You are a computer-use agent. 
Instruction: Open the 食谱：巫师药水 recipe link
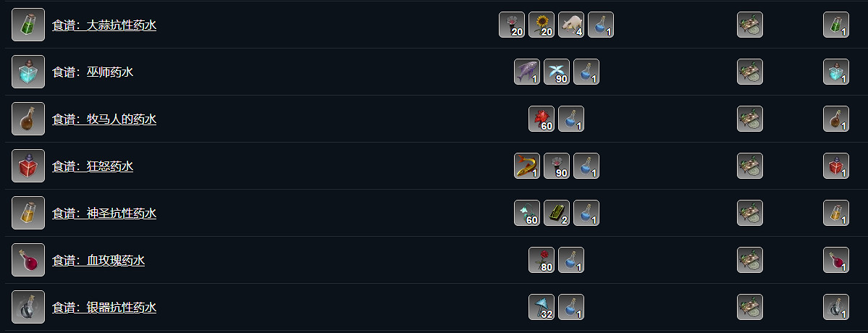coord(92,72)
